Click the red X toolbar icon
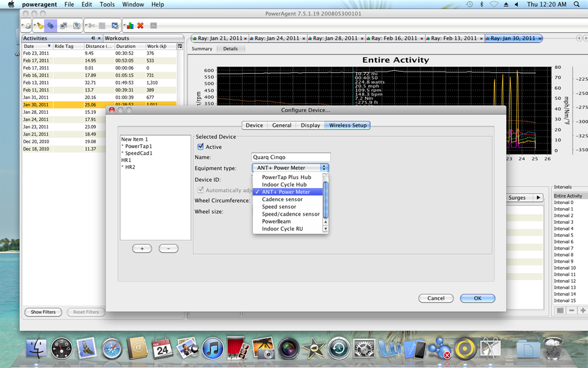This screenshot has height=368, width=588. 140,25
